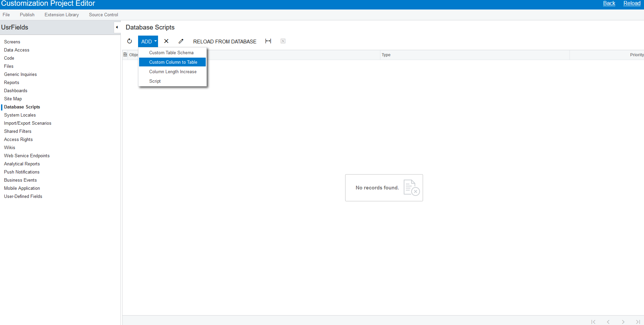Fit column widths using the toolbar icon

coord(268,41)
